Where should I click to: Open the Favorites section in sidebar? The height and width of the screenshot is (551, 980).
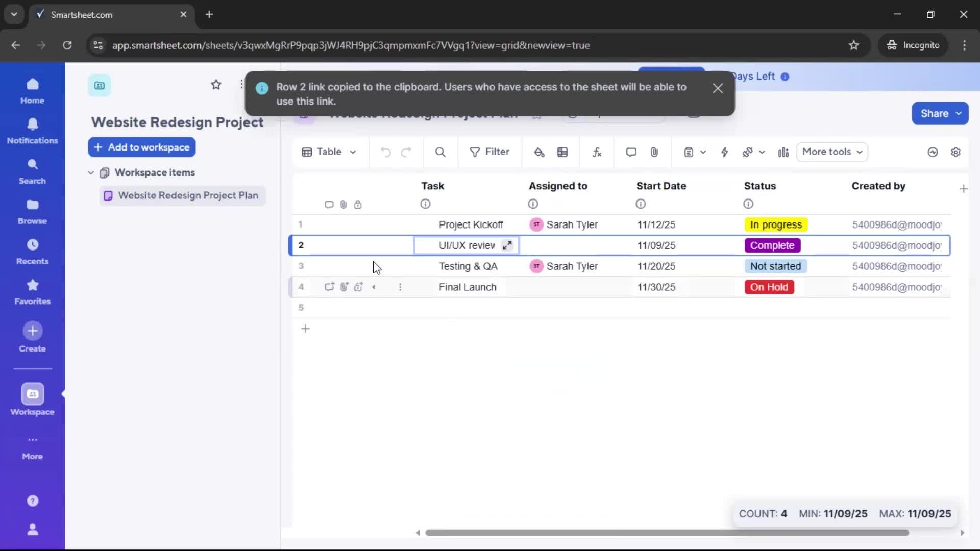32,292
